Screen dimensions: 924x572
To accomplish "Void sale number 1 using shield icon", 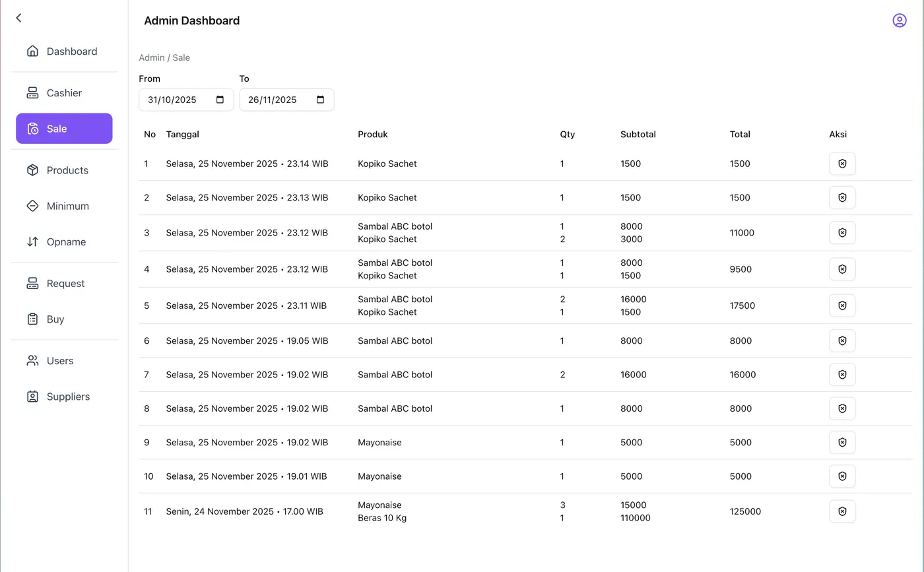I will [842, 164].
